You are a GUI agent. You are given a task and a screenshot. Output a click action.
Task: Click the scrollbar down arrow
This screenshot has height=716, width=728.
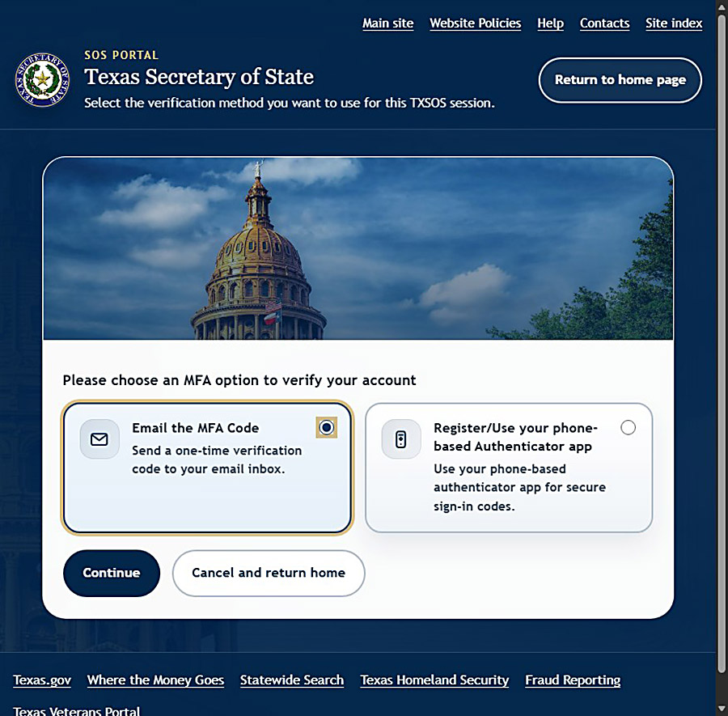tap(722, 709)
